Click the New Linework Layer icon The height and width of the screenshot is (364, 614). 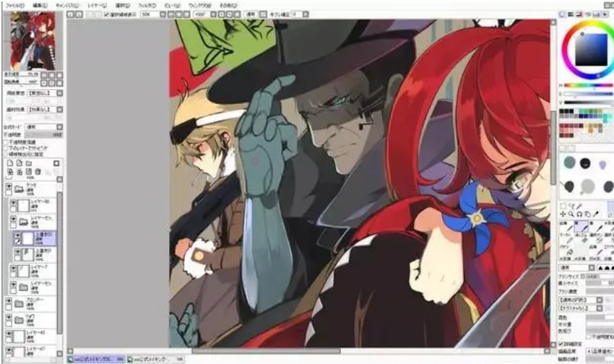(20, 162)
